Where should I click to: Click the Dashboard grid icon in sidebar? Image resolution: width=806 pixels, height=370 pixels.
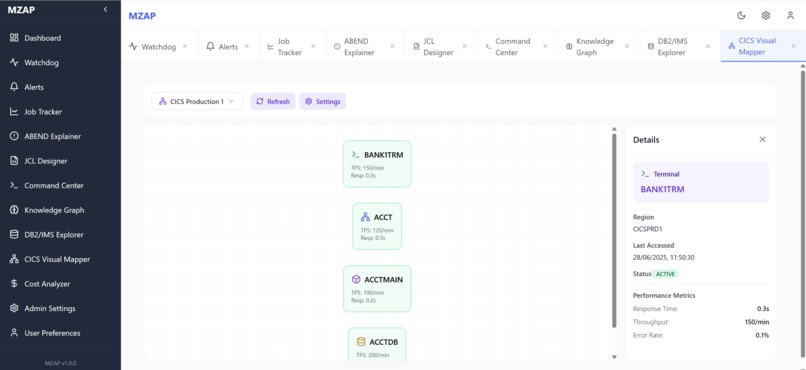tap(14, 38)
